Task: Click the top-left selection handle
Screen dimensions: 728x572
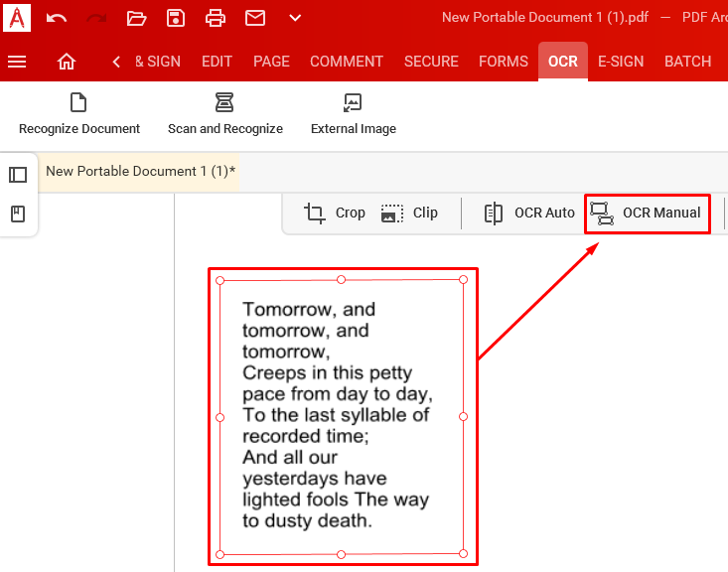Action: pos(220,280)
